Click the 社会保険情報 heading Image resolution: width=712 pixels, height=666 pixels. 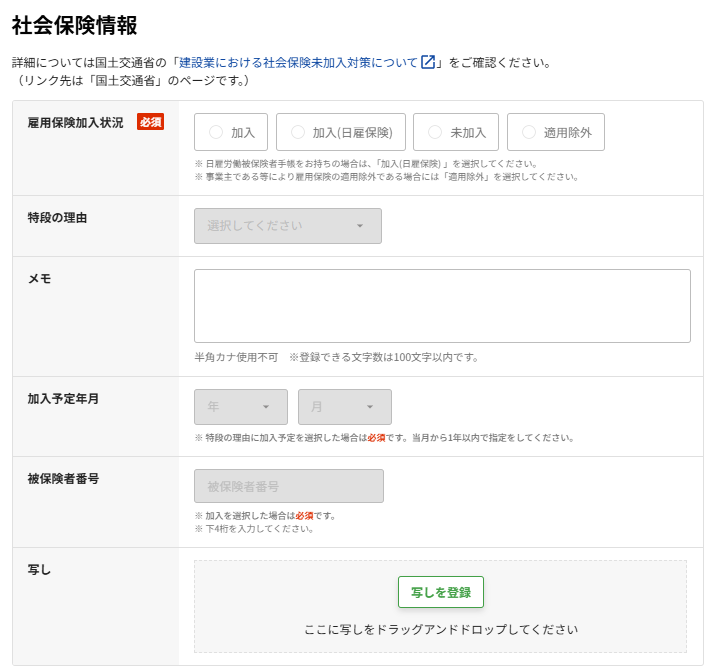pos(74,25)
